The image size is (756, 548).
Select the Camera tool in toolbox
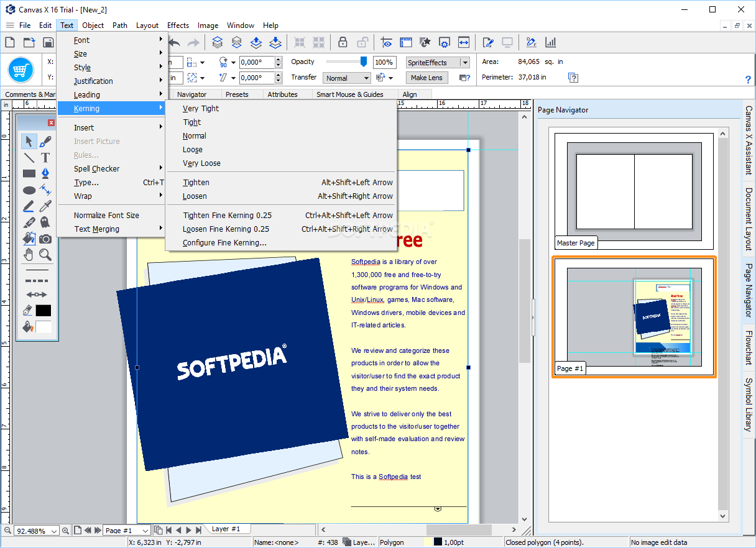pyautogui.click(x=45, y=239)
